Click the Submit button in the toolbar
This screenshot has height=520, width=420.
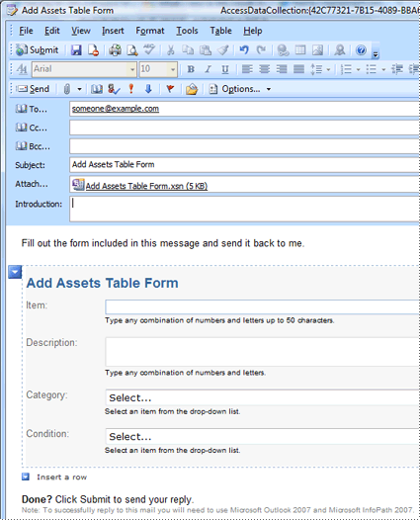tap(38, 50)
